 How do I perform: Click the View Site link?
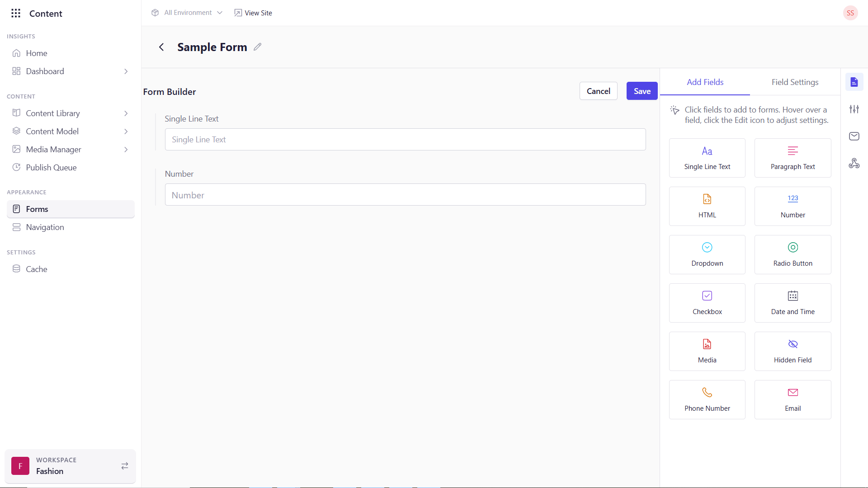pyautogui.click(x=253, y=13)
